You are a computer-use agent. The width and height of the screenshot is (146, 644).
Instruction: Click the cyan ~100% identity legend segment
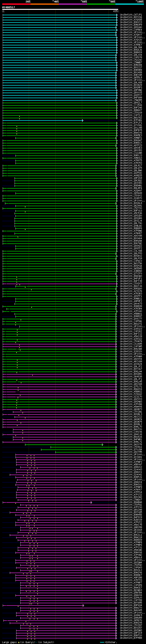tap(130, 4)
